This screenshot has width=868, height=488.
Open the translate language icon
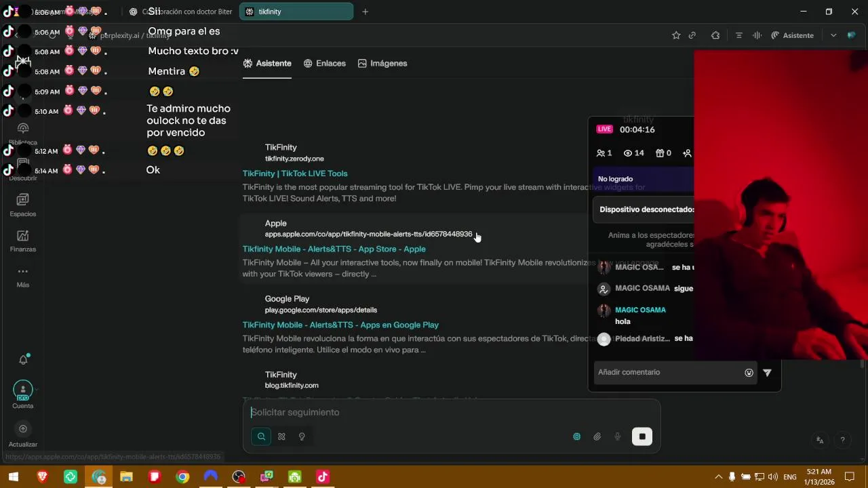click(x=820, y=440)
